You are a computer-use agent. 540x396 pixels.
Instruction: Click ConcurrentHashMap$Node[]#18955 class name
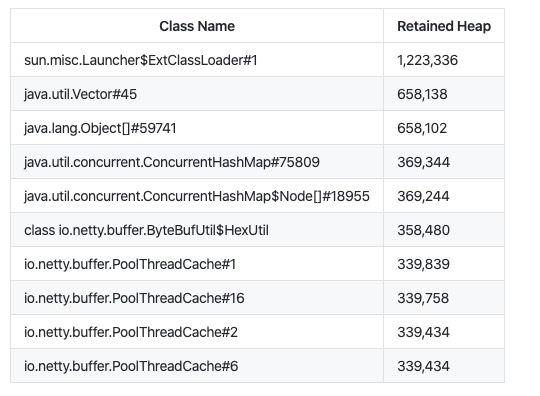tap(197, 196)
